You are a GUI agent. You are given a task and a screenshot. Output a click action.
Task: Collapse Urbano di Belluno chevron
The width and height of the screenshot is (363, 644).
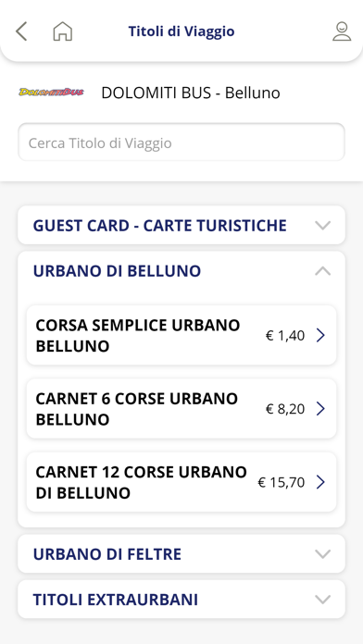pyautogui.click(x=322, y=271)
